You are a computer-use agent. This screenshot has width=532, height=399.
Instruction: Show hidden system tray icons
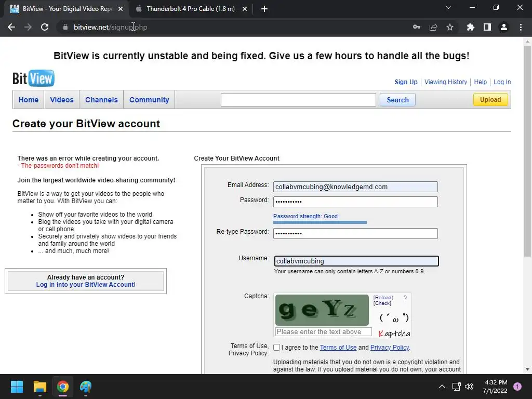(x=442, y=387)
